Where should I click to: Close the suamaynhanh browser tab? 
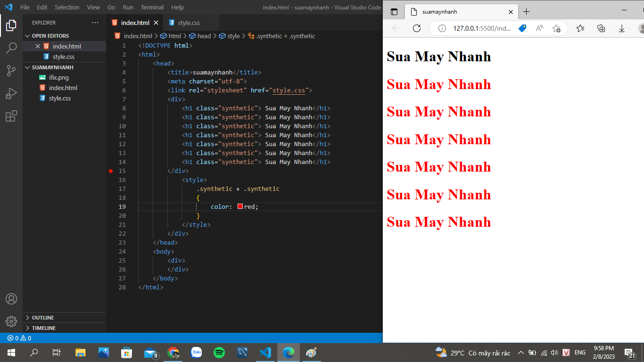point(511,12)
